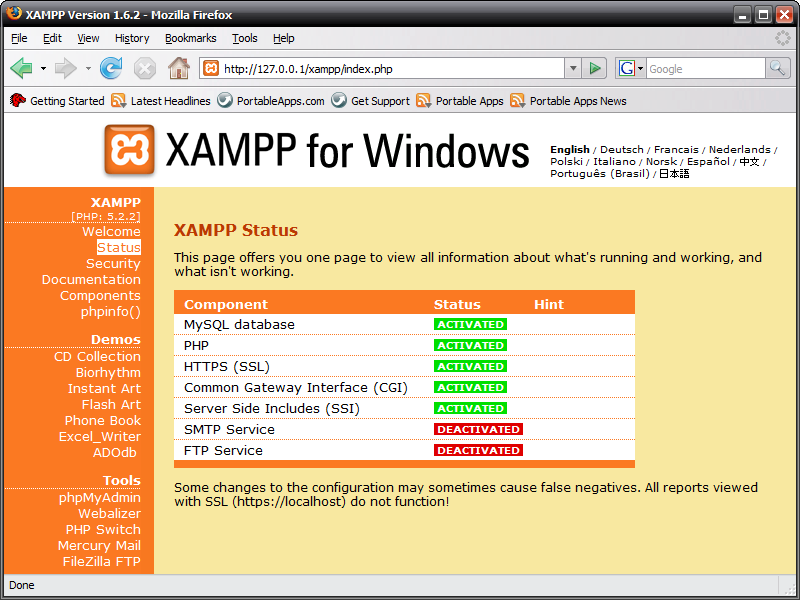The image size is (800, 600).
Task: Click the XAMPP favicon in the address bar
Action: (x=210, y=68)
